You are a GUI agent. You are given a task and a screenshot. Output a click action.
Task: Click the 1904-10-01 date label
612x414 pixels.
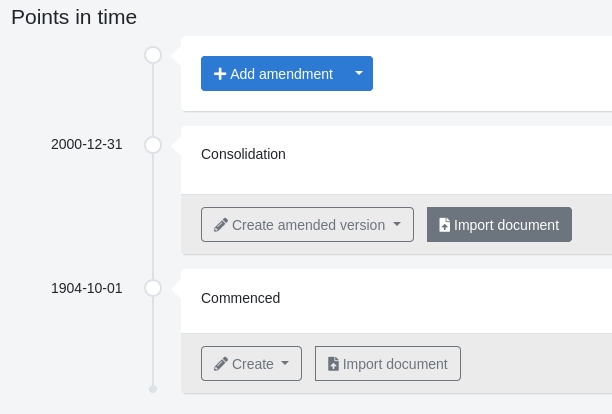point(87,288)
